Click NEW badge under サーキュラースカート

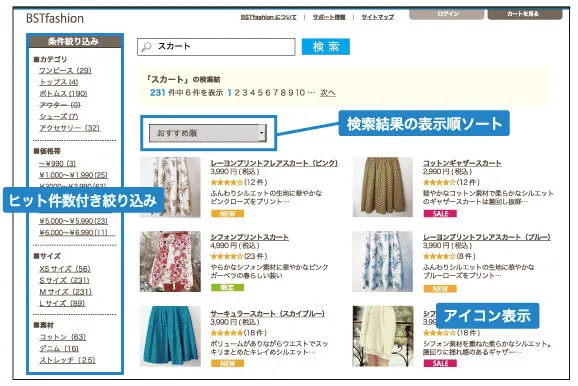[227, 364]
